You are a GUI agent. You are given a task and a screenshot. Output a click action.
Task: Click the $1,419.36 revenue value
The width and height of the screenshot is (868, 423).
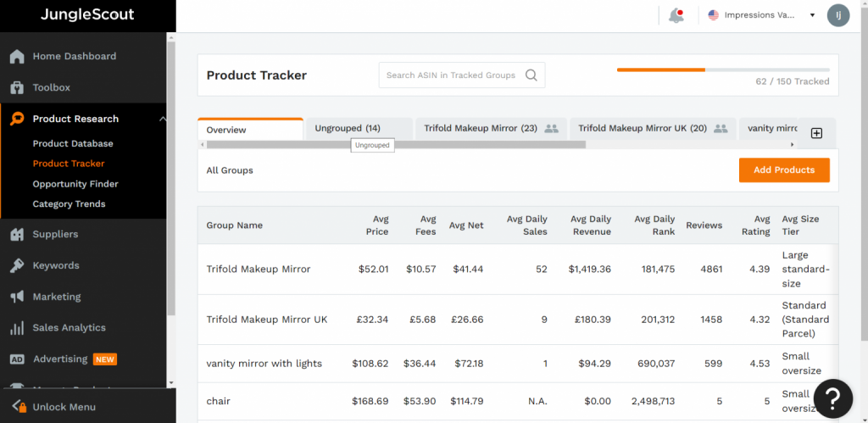(x=590, y=270)
